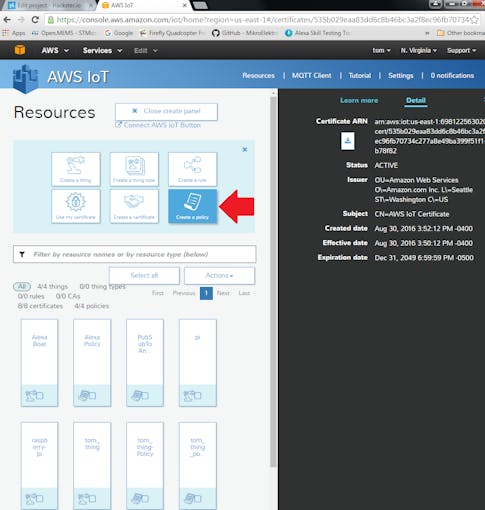Toggle the 0/0 thing types filter
485x510 pixels.
102,286
